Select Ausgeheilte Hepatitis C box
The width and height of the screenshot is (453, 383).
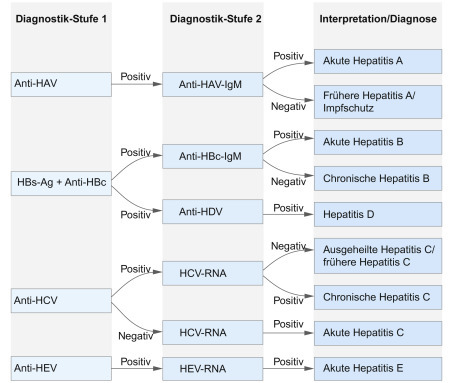pyautogui.click(x=378, y=256)
